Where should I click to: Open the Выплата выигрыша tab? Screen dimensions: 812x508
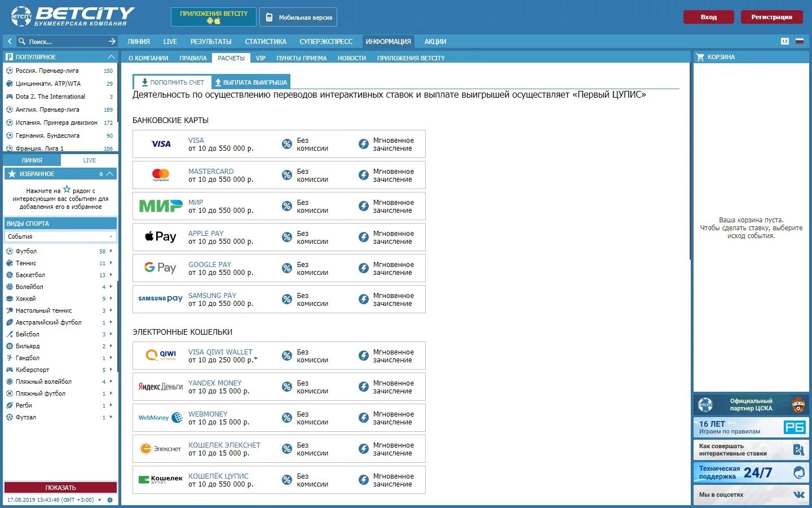point(251,82)
